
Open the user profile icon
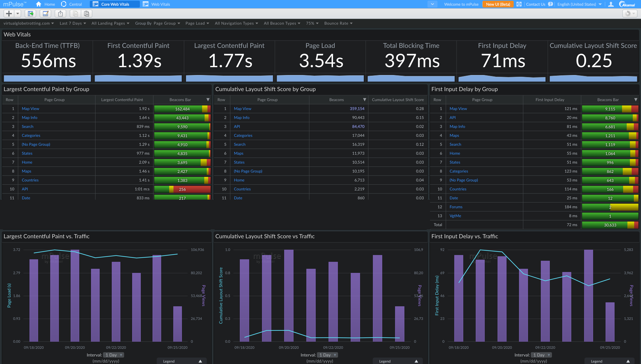click(x=611, y=4)
